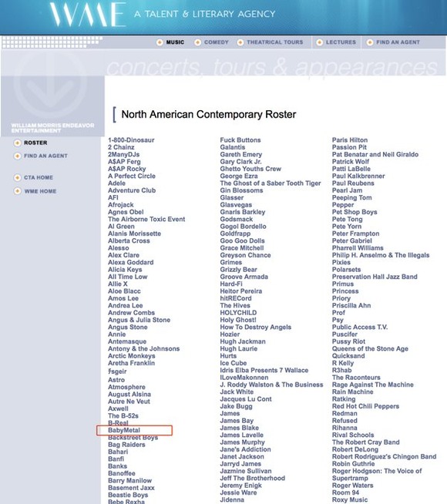Open the Roger Waters roster link
Viewport: 447px width, 504px height.
point(352,486)
